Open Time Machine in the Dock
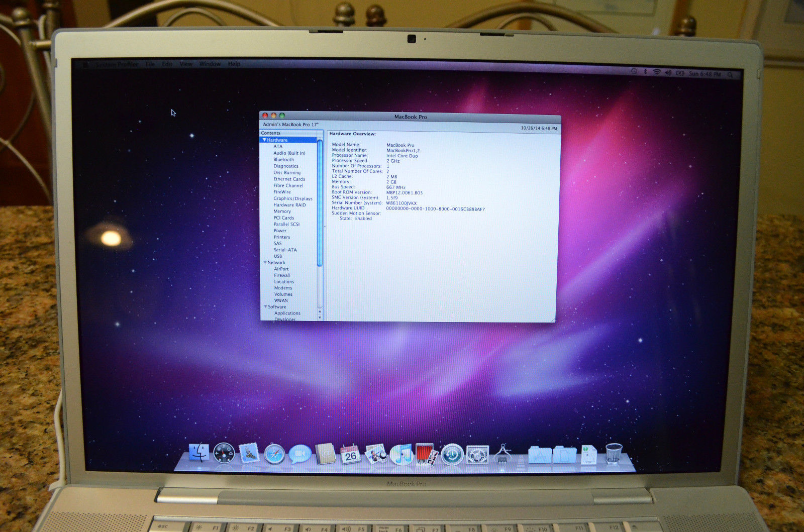The height and width of the screenshot is (532, 804). tap(452, 454)
